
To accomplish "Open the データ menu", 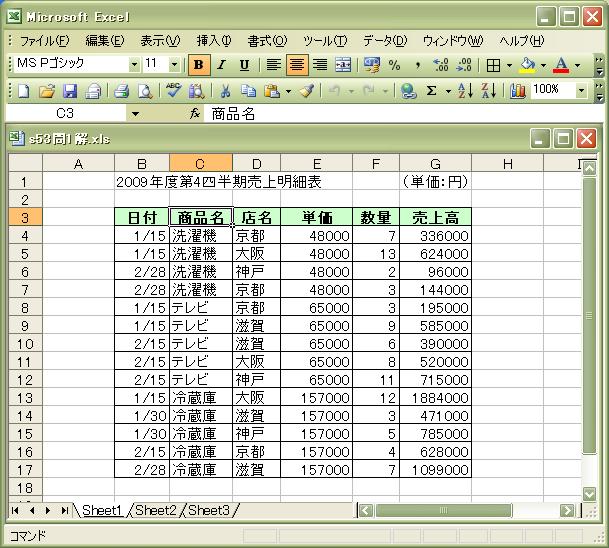I will 385,40.
